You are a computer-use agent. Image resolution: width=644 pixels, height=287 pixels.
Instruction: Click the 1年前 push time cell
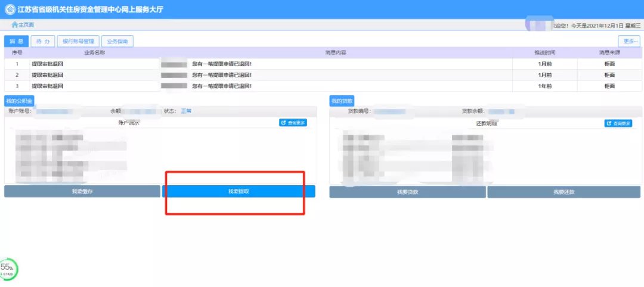pyautogui.click(x=544, y=86)
